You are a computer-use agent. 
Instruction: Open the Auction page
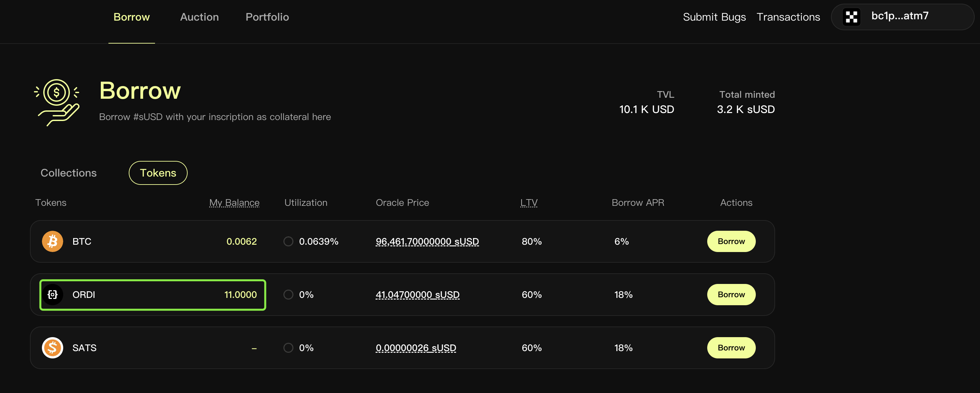pyautogui.click(x=199, y=17)
